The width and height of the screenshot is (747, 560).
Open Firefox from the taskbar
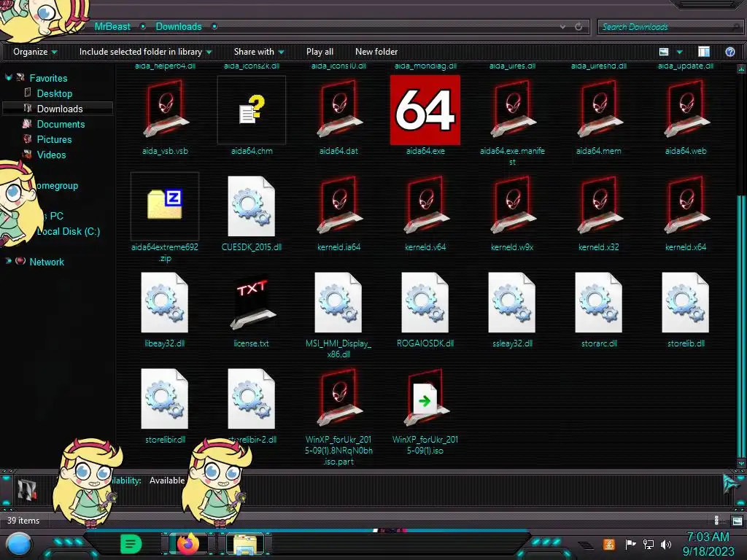point(187,544)
